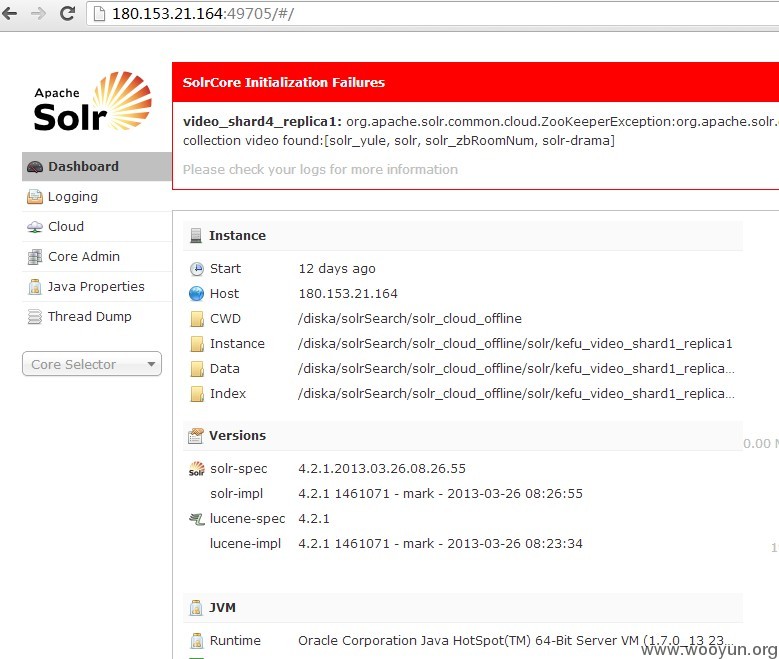This screenshot has width=779, height=659.
Task: Click the browser back arrow
Action: (x=9, y=13)
